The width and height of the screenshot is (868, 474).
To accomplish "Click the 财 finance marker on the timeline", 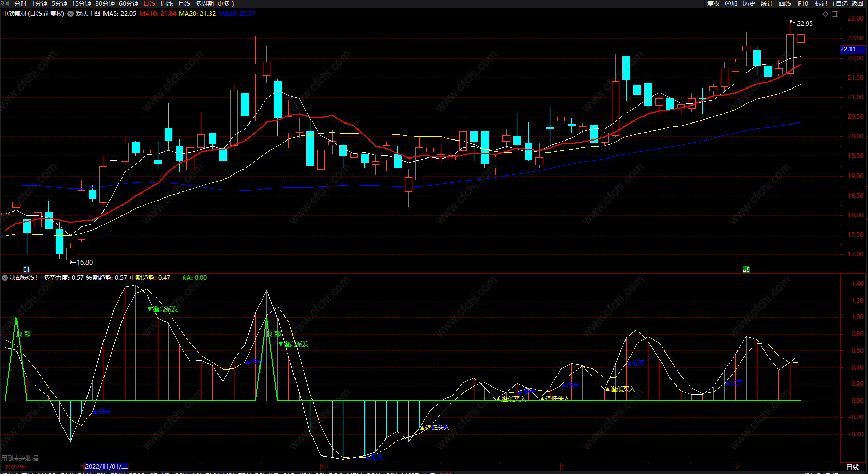I will (x=26, y=270).
